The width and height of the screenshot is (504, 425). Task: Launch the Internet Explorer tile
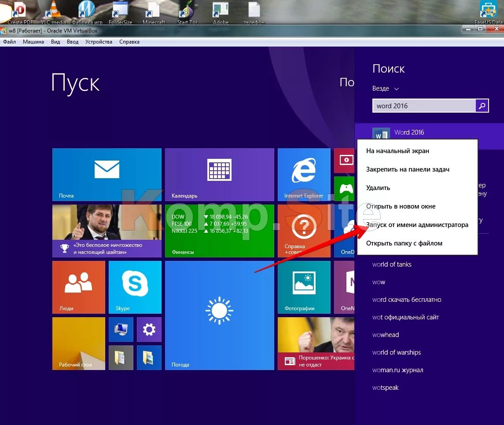[304, 174]
